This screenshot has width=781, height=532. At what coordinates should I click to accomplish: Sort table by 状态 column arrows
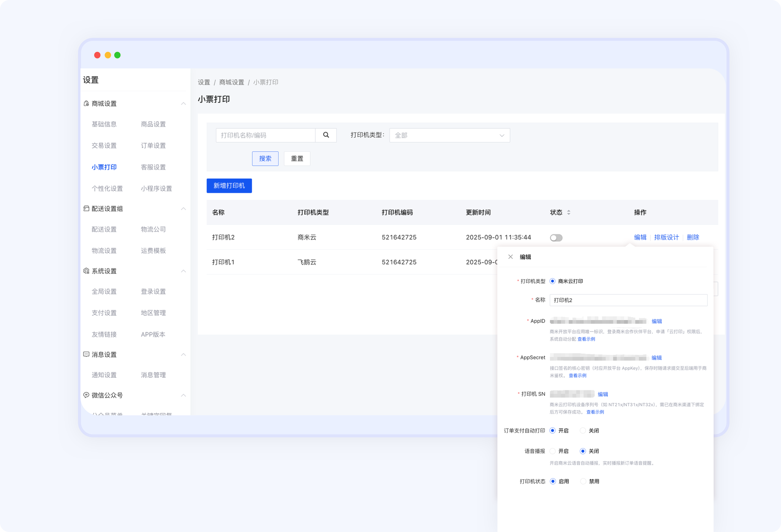coord(569,212)
